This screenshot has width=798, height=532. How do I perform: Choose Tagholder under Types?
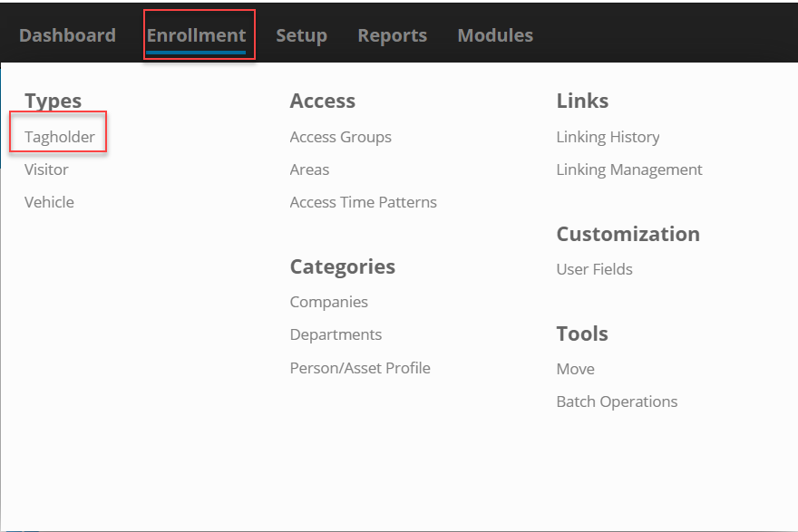[x=60, y=138]
